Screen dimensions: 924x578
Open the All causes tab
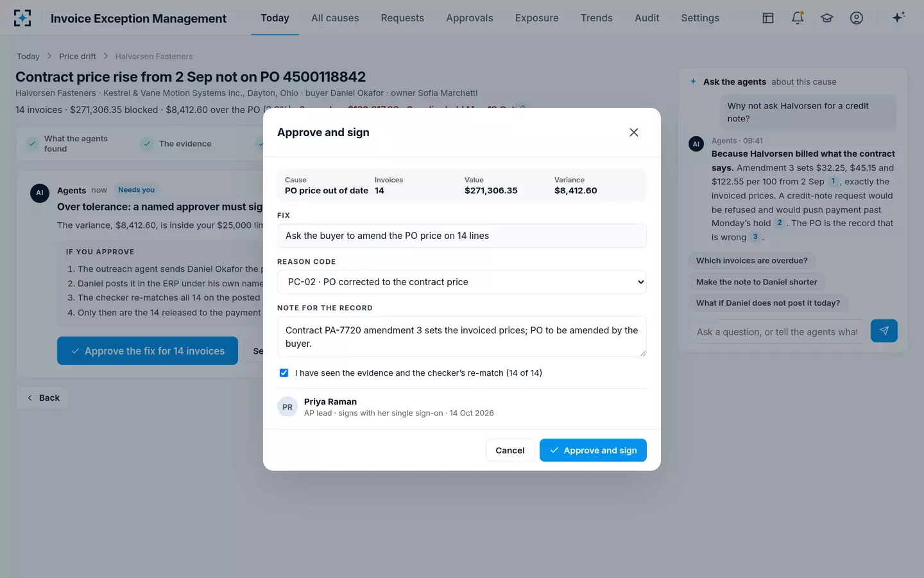[x=335, y=18]
